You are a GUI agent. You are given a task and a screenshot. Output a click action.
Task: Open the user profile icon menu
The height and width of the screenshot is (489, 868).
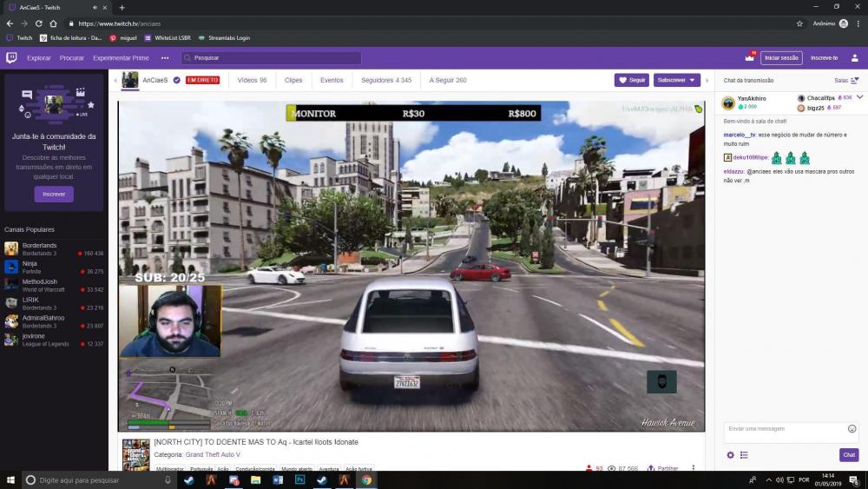(854, 58)
